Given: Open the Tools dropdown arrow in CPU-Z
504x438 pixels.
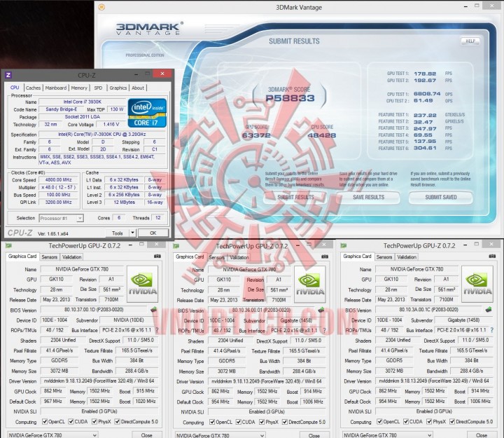Looking at the screenshot, I should pyautogui.click(x=132, y=233).
